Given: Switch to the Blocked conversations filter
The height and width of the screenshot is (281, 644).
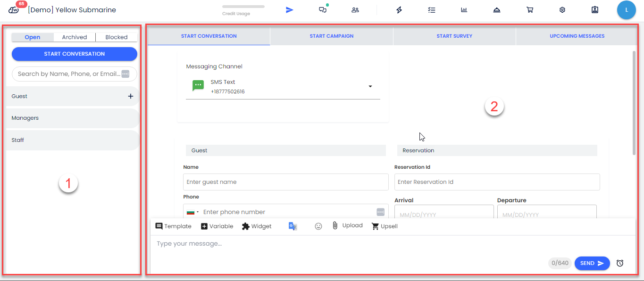Looking at the screenshot, I should point(117,37).
